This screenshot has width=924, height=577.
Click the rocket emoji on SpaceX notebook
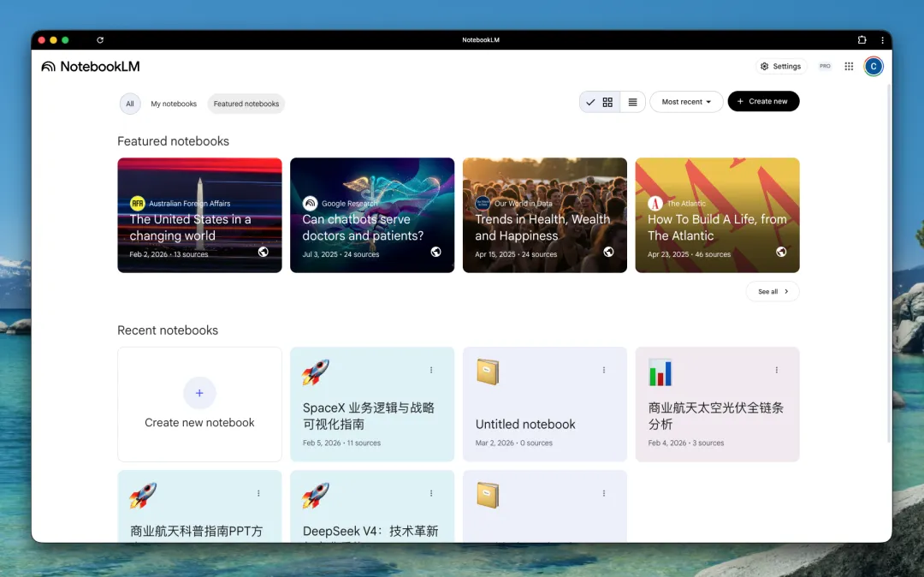(316, 372)
